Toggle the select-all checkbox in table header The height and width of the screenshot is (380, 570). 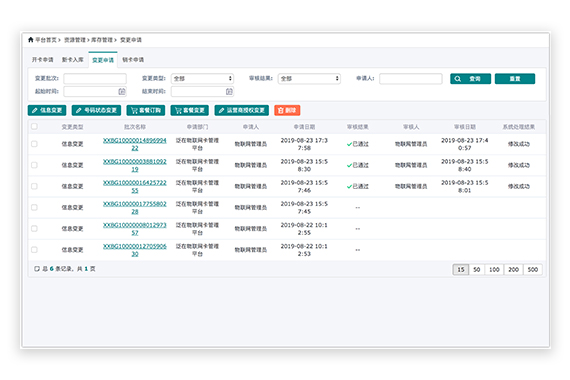coord(34,126)
